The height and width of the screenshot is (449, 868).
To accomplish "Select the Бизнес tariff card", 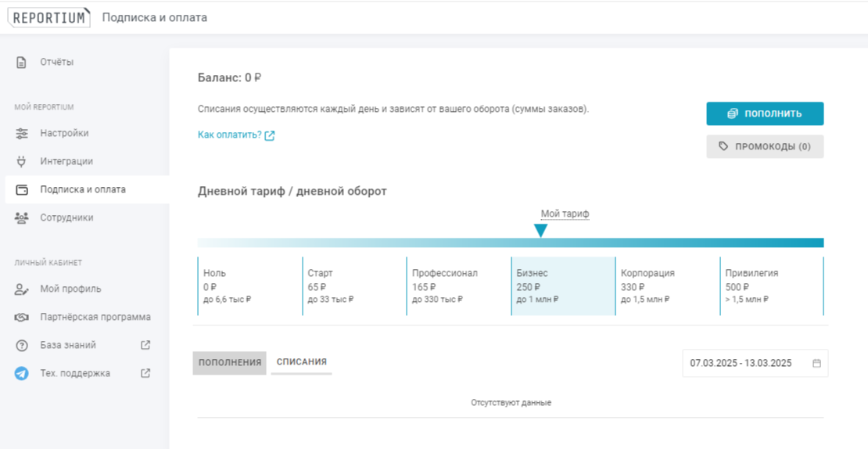I will [563, 286].
